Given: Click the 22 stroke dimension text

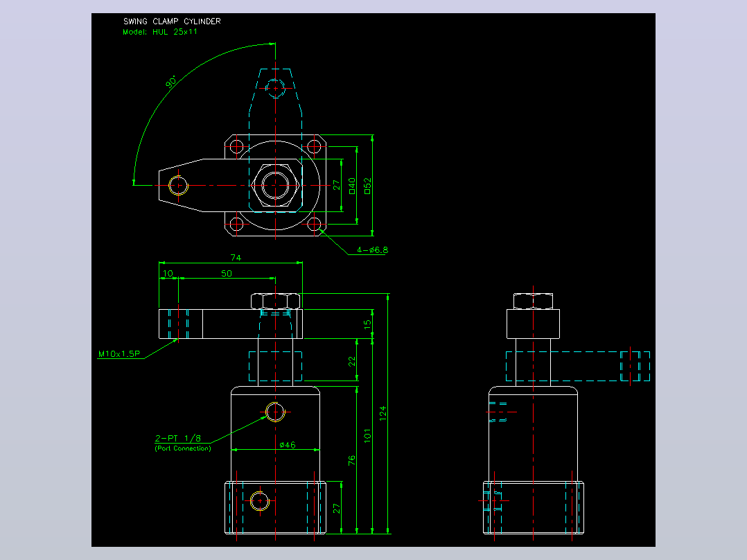Looking at the screenshot, I should click(x=351, y=362).
